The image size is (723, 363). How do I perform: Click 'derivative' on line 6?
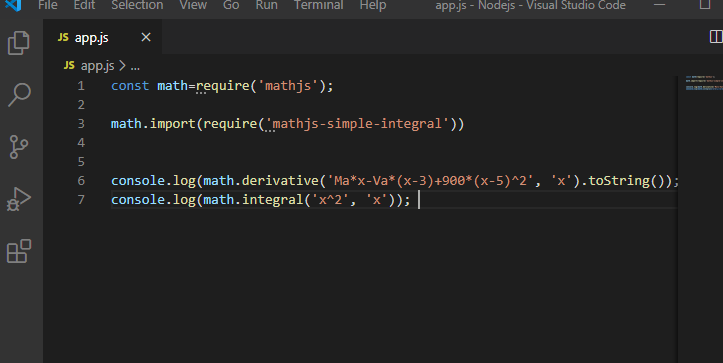[x=280, y=180]
